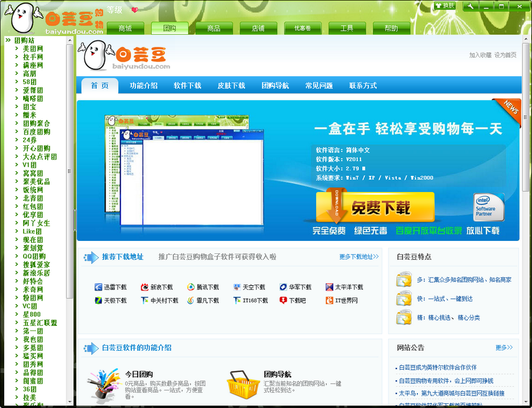Click the 腾讯下载 icon

coord(191,287)
